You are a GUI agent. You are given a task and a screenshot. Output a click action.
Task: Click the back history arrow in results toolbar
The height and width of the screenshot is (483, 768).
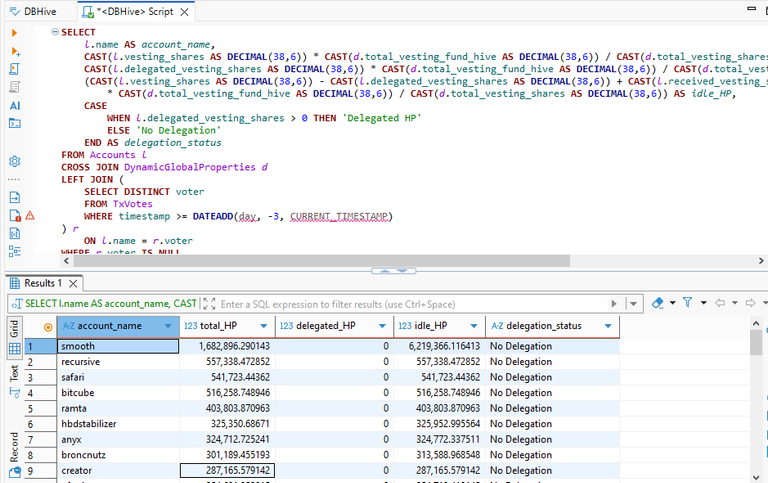pos(720,303)
